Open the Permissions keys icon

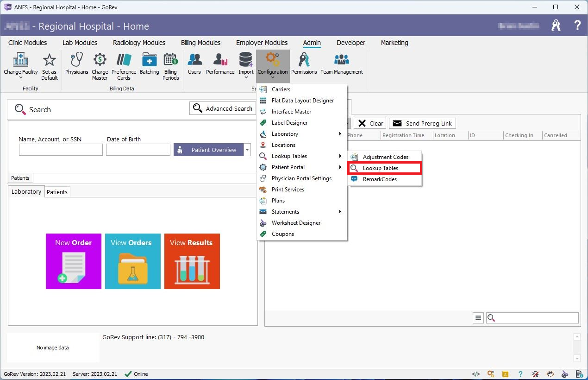pos(304,60)
